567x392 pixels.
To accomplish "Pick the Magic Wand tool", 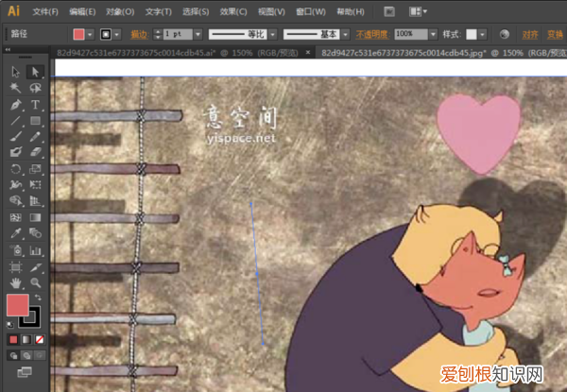I will point(16,88).
